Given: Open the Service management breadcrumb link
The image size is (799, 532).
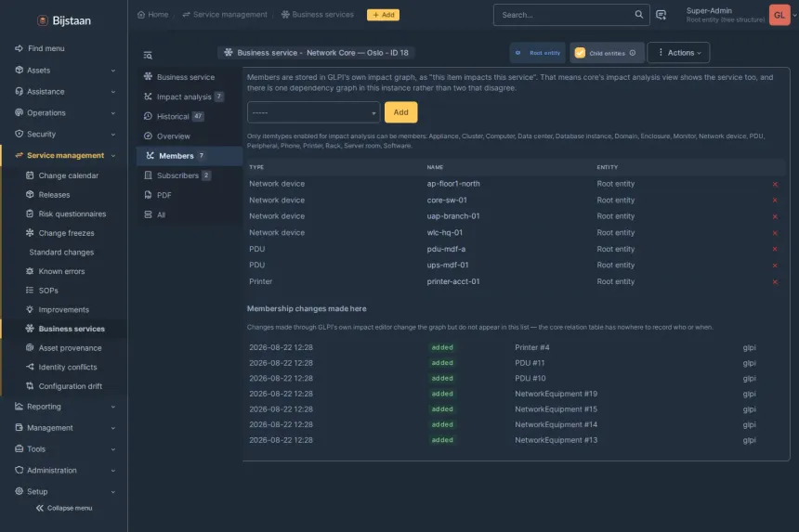Looking at the screenshot, I should tap(225, 15).
